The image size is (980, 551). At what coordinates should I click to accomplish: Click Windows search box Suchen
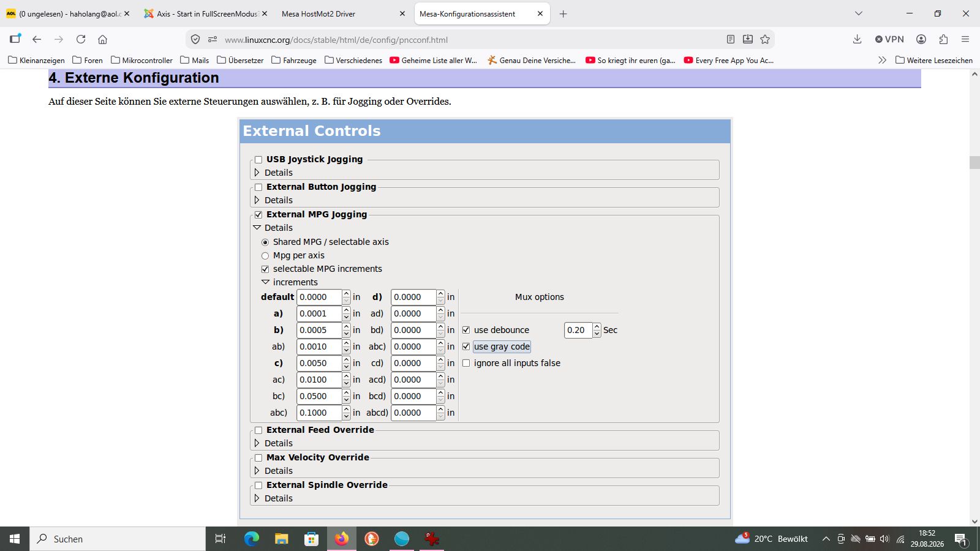pyautogui.click(x=118, y=539)
